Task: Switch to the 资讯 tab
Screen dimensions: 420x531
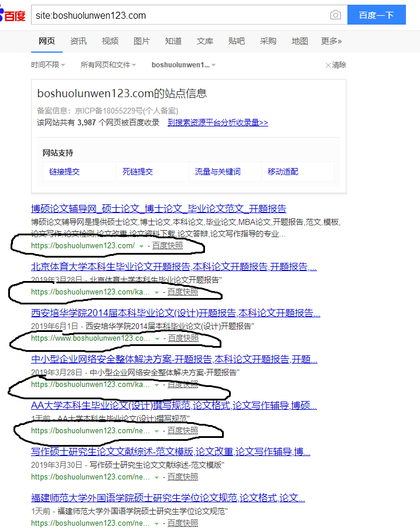Action: [78, 42]
